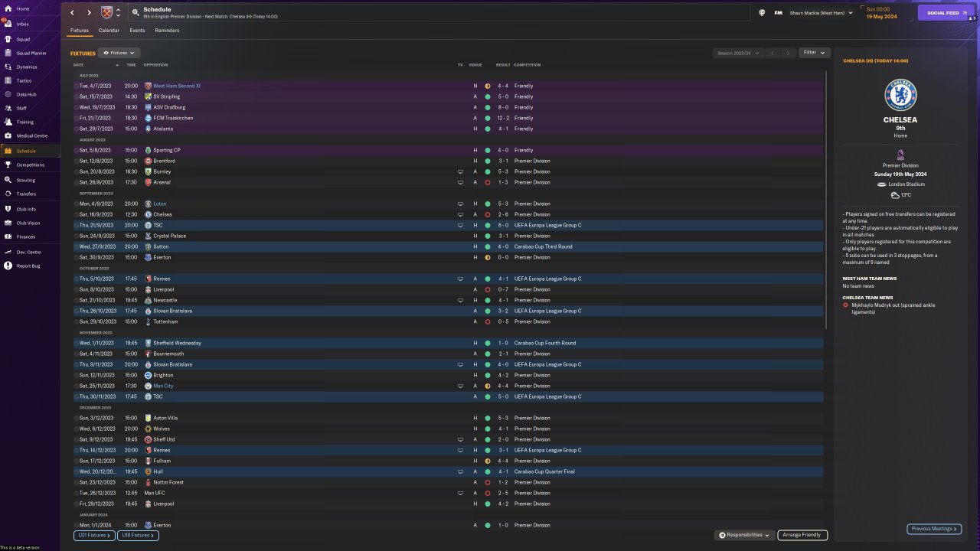Switch to the Calendar tab
The height and width of the screenshot is (551, 980).
109,31
